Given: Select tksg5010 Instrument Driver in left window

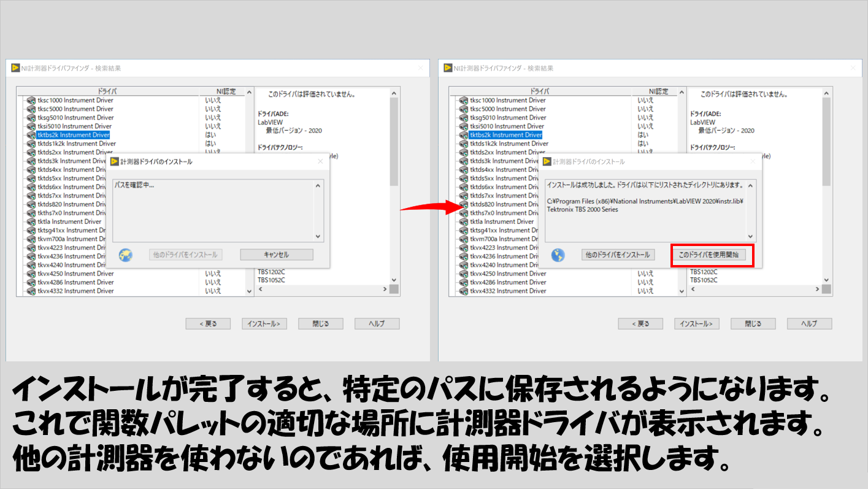Looking at the screenshot, I should 75,117.
